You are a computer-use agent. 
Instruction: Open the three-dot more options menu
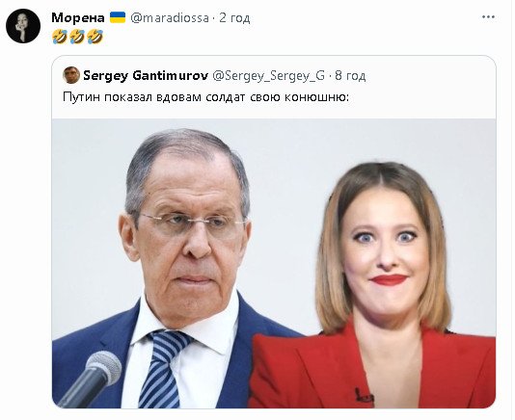click(x=488, y=17)
